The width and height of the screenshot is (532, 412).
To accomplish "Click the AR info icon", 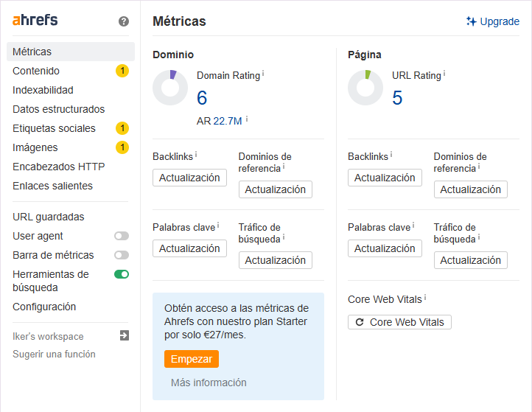I will click(247, 119).
